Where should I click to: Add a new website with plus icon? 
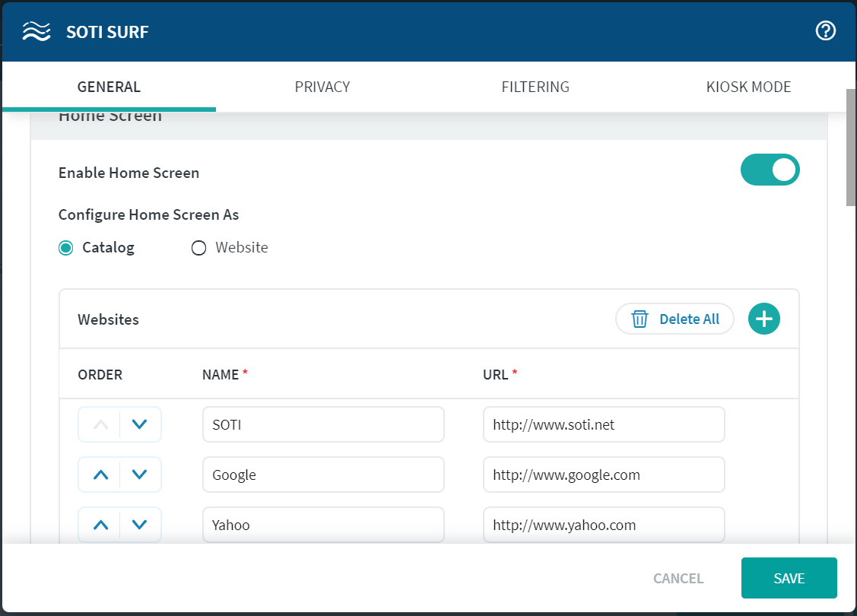click(x=763, y=319)
